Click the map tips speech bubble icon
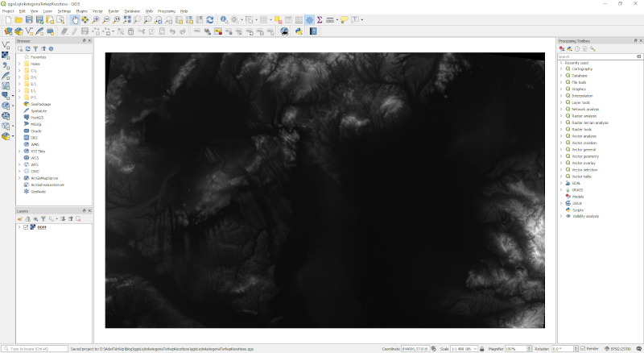 (345, 20)
